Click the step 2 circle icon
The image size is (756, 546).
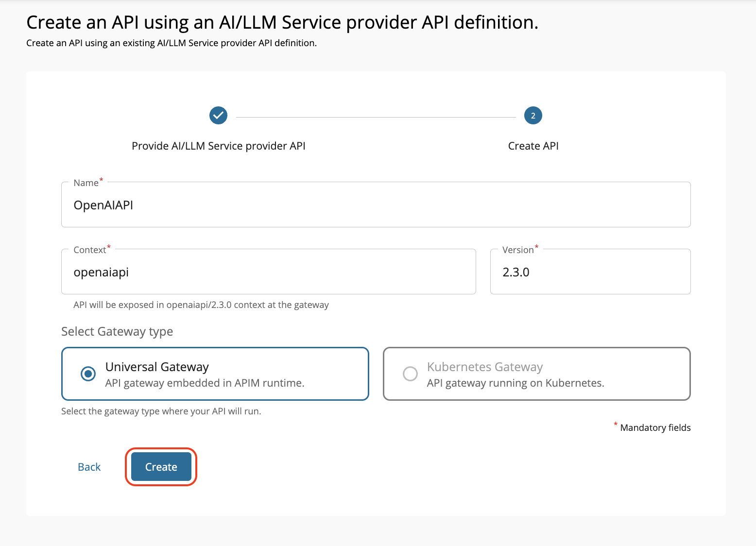(533, 116)
